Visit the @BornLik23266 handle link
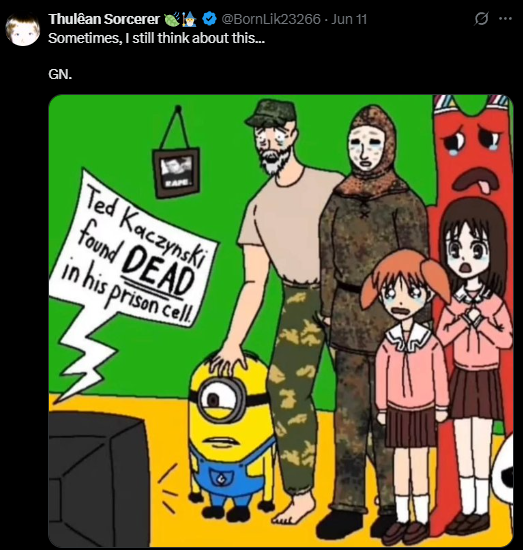Screen dimensions: 523x550 point(270,19)
